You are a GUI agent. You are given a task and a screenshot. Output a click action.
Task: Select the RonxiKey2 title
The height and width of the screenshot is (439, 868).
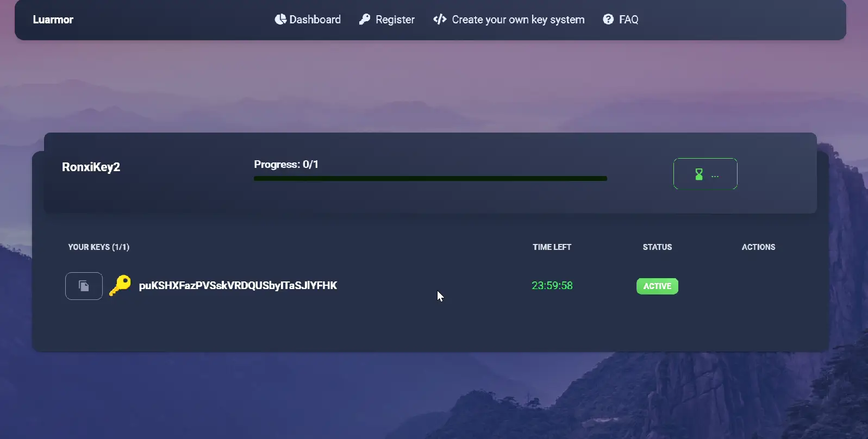click(91, 167)
